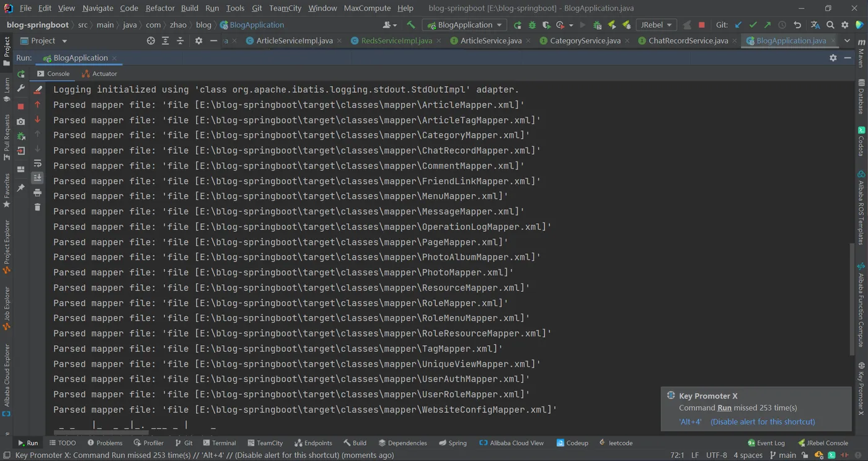Open Problems tool window button
The height and width of the screenshot is (461, 868).
pos(105,443)
